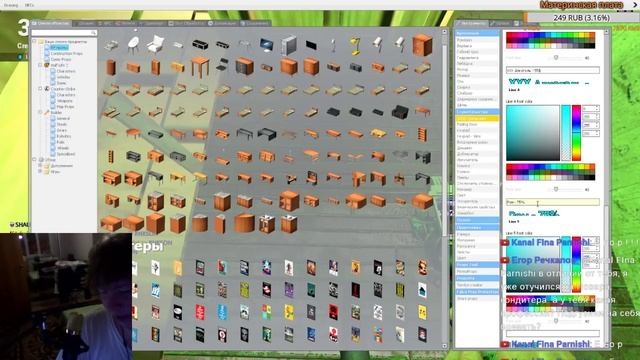Click the first RGB value box for Line 4
640x360 pixels.
tap(591, 109)
